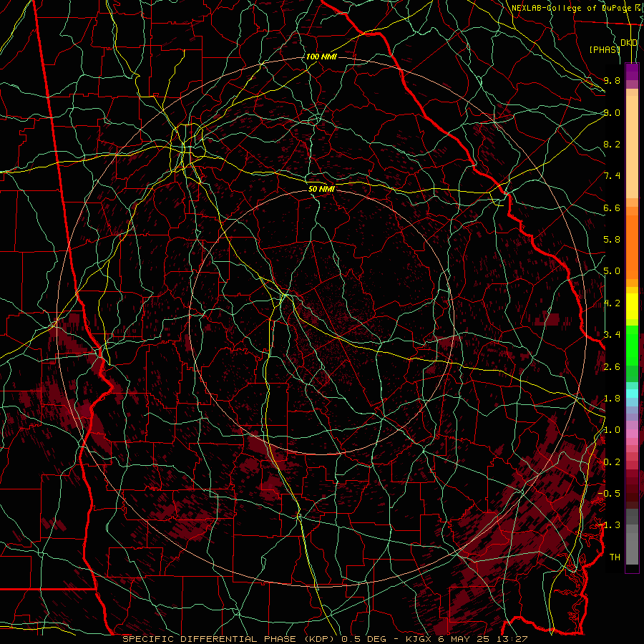Click the [PHAS] legend unit label
The image size is (644, 644).
(605, 49)
